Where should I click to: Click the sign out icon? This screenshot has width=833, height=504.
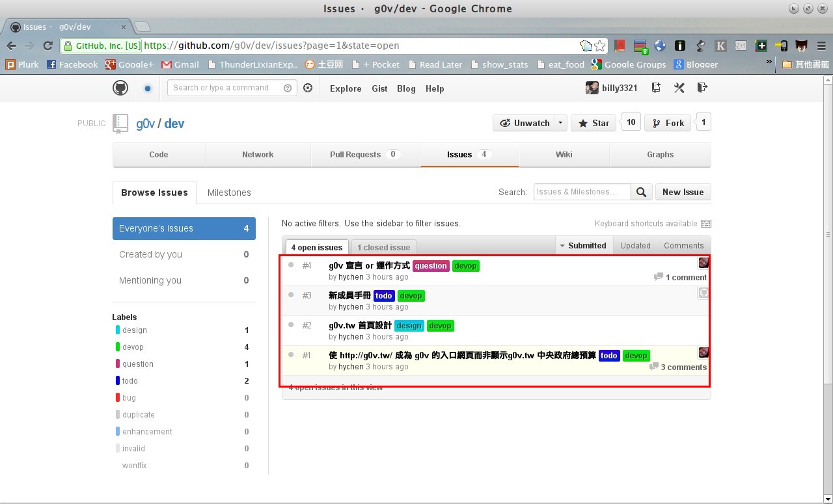(702, 88)
